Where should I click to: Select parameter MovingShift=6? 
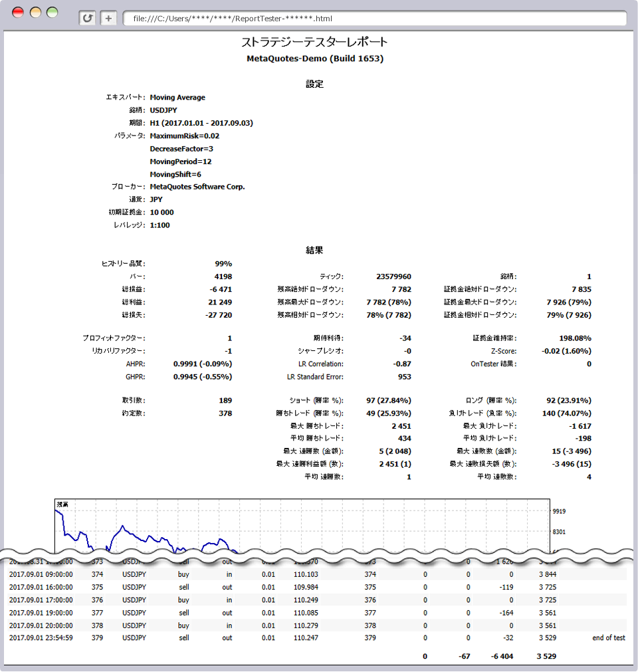175,174
